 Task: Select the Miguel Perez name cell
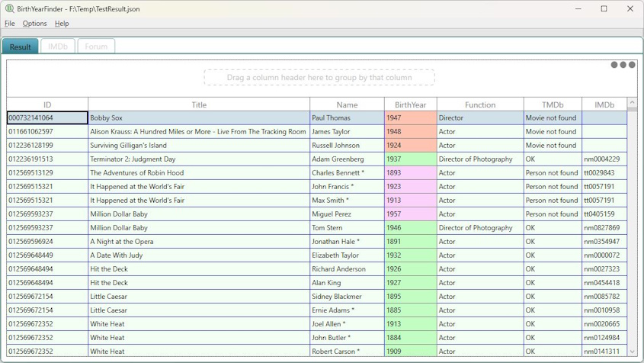pos(347,214)
